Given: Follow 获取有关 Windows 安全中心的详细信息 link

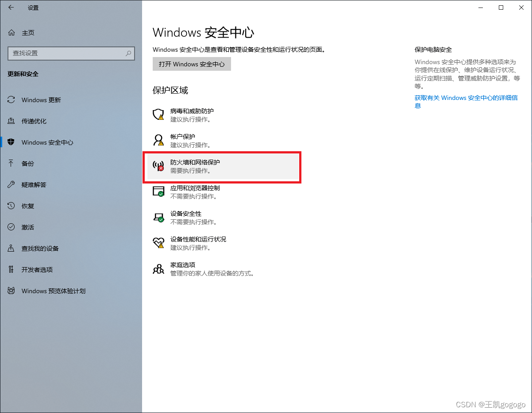Looking at the screenshot, I should click(x=466, y=102).
